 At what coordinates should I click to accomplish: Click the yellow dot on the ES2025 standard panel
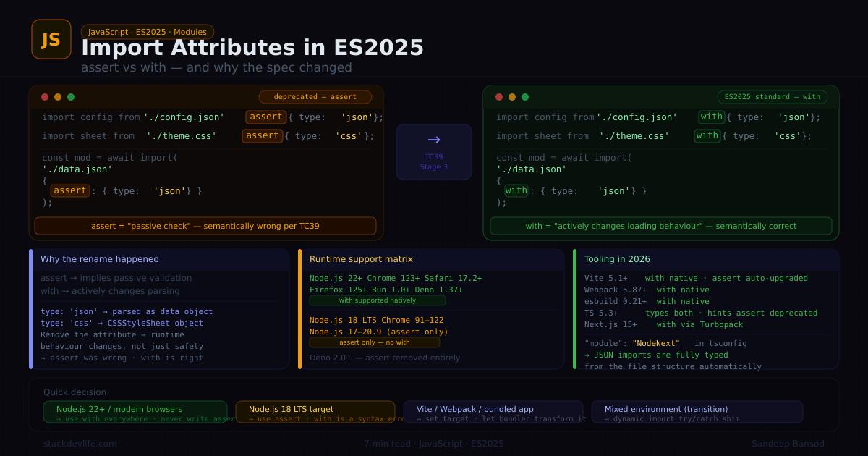tap(511, 96)
